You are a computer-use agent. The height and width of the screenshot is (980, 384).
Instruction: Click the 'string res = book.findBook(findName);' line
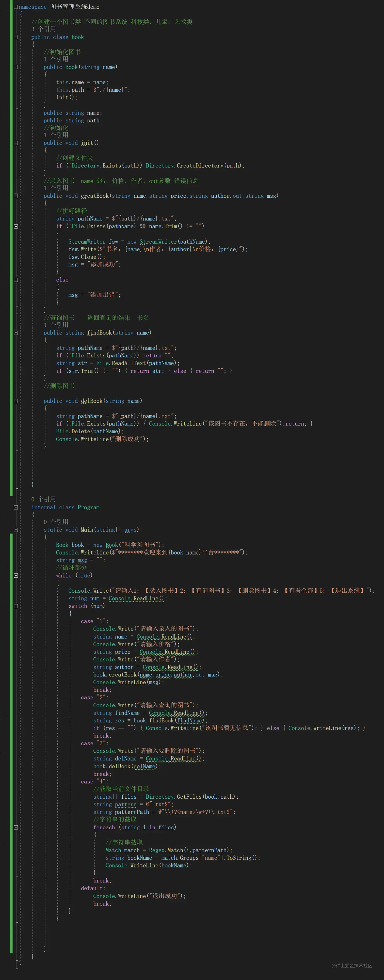click(151, 721)
